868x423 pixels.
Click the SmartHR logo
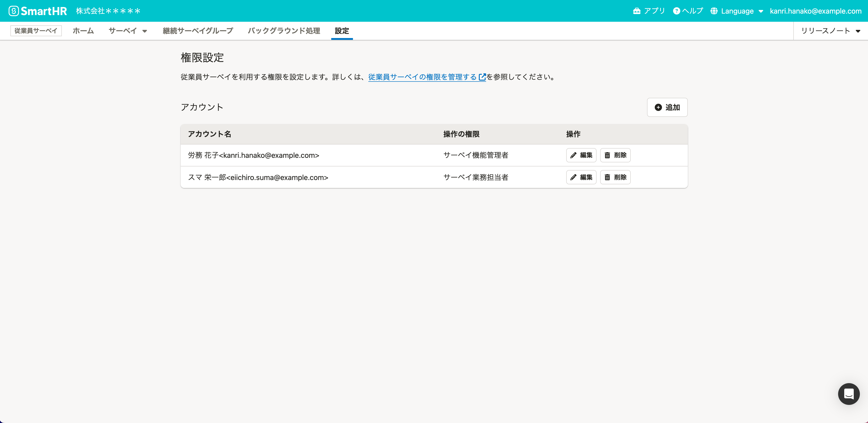pos(38,11)
